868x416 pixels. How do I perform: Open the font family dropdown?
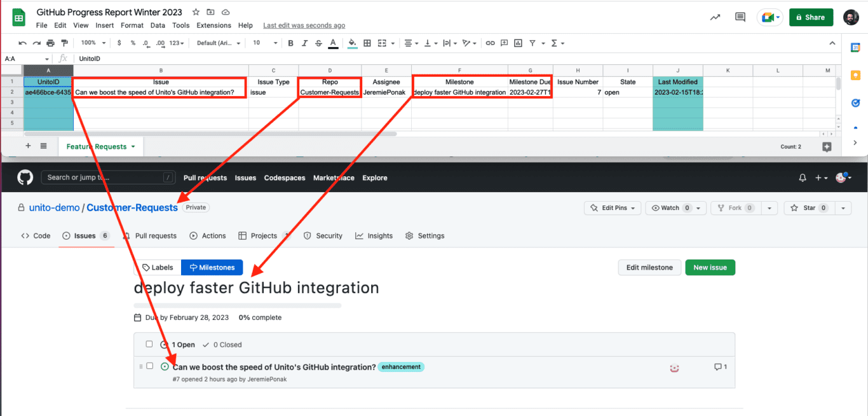[x=219, y=43]
